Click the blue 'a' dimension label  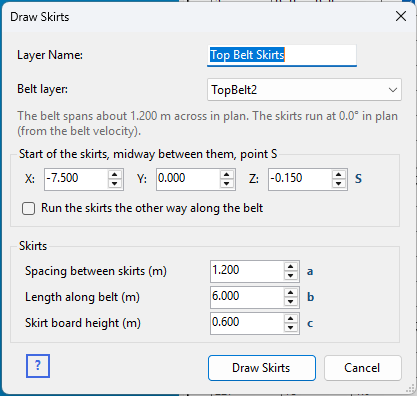[x=310, y=272]
